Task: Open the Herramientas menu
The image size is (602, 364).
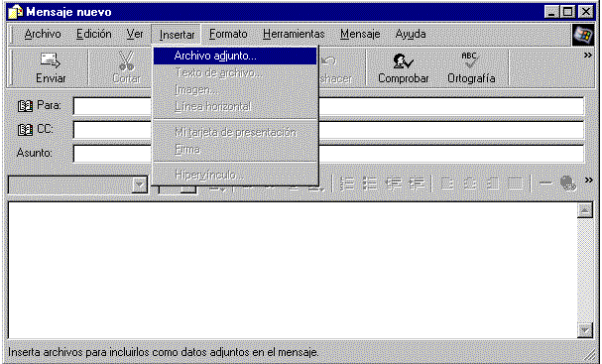Action: pyautogui.click(x=294, y=34)
